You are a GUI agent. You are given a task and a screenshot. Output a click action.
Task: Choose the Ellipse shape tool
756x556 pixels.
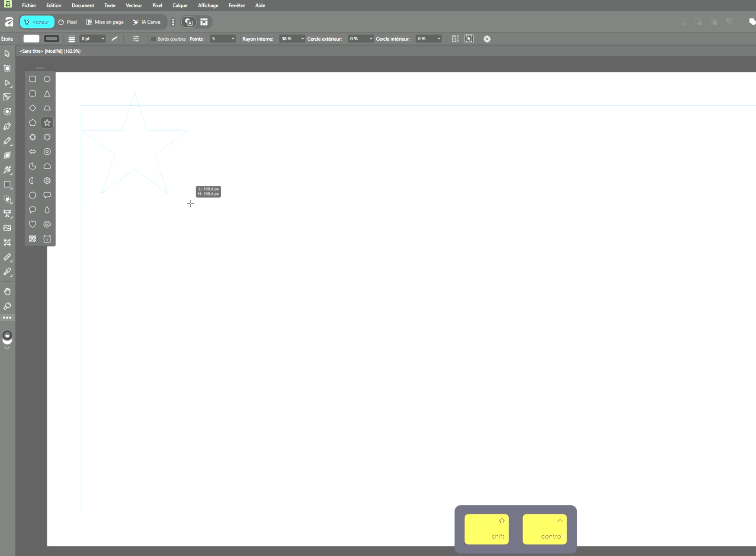point(47,79)
